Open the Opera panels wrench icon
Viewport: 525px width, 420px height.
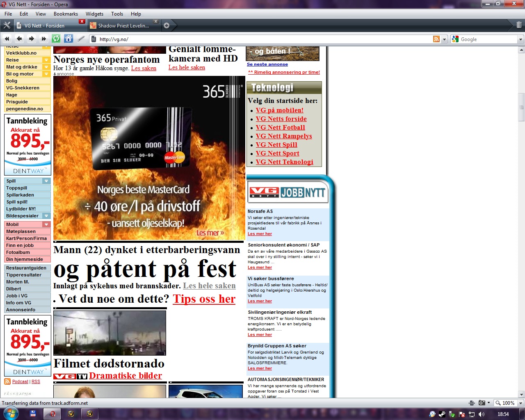[x=7, y=25]
